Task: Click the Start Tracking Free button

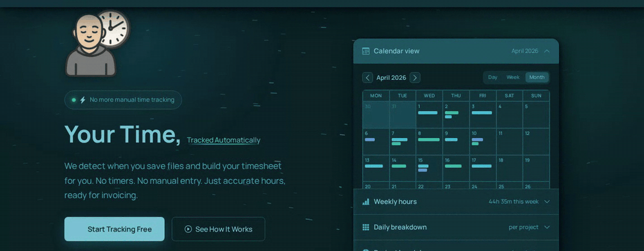Action: [x=114, y=229]
